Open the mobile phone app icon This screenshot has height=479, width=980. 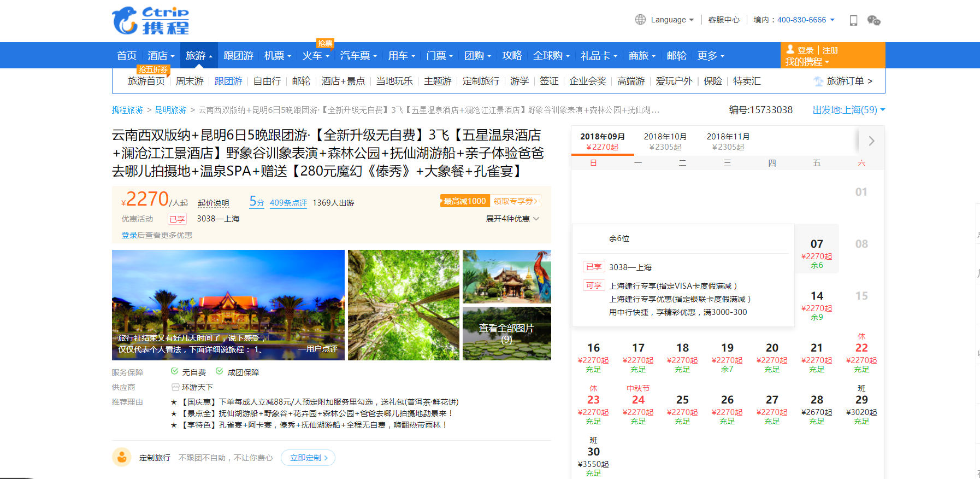point(853,20)
